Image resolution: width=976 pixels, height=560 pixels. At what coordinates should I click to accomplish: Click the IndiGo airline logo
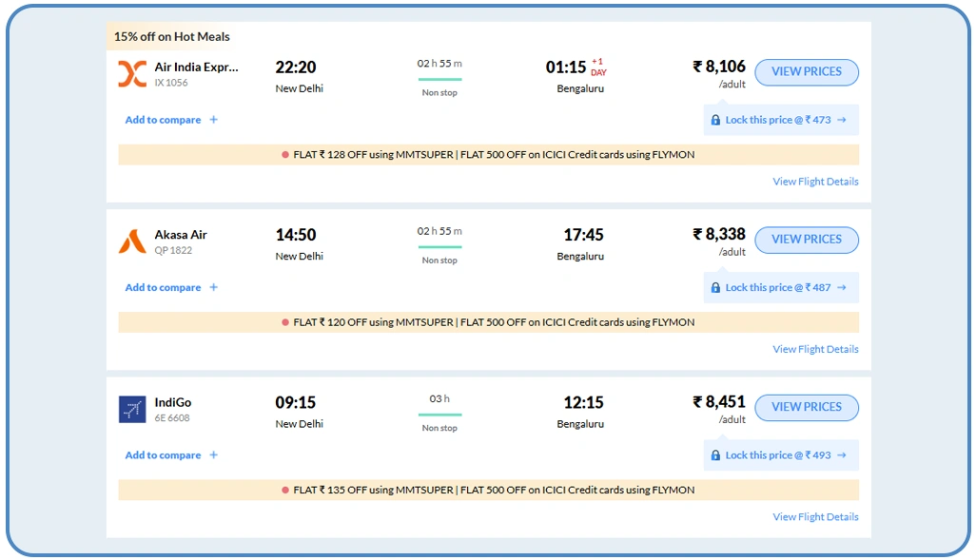pos(132,410)
